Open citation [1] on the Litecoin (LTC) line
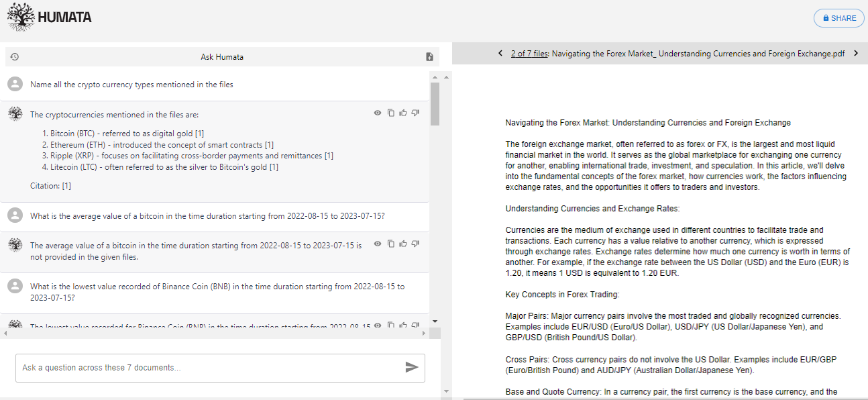The width and height of the screenshot is (868, 400). pos(274,167)
